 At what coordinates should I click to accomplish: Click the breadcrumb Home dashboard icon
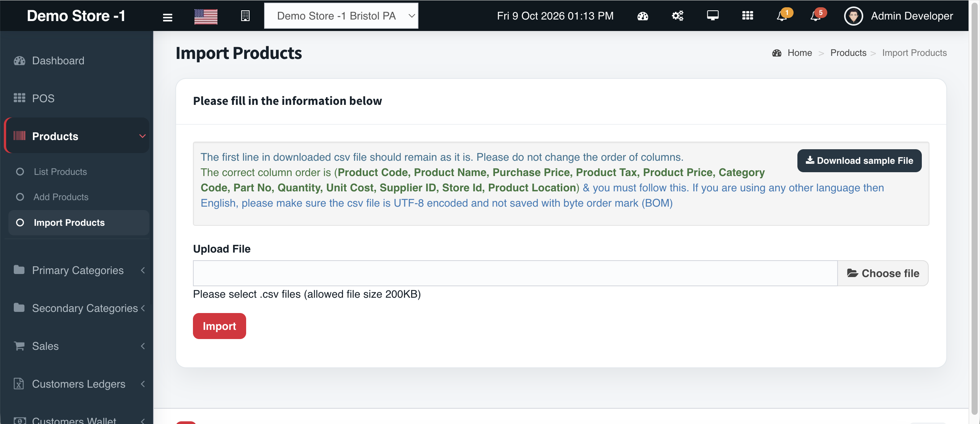tap(777, 53)
